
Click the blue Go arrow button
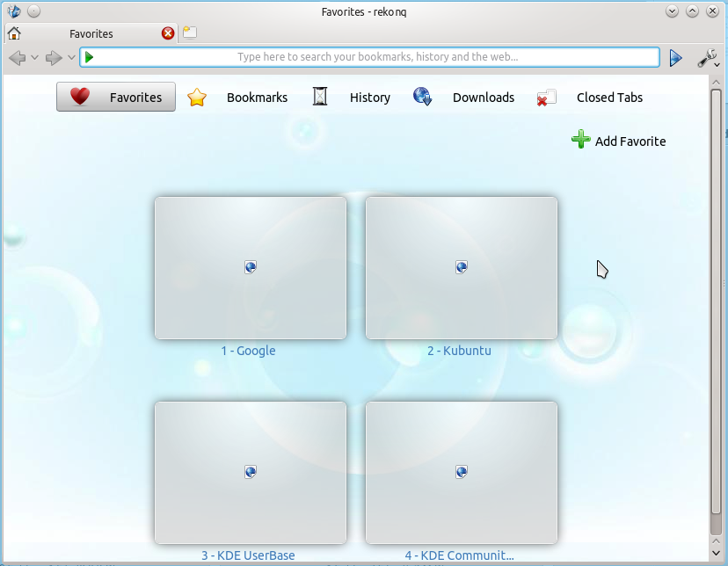pyautogui.click(x=675, y=57)
